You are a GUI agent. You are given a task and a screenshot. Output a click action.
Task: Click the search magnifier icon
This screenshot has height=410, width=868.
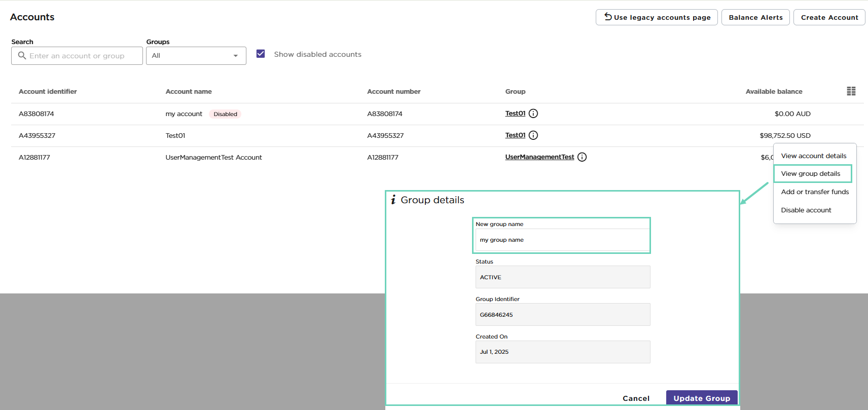(x=22, y=56)
